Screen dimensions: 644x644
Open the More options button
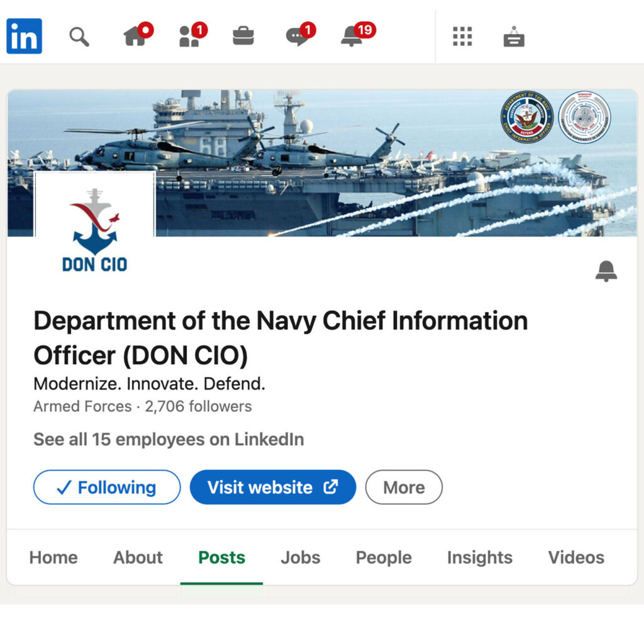click(404, 487)
